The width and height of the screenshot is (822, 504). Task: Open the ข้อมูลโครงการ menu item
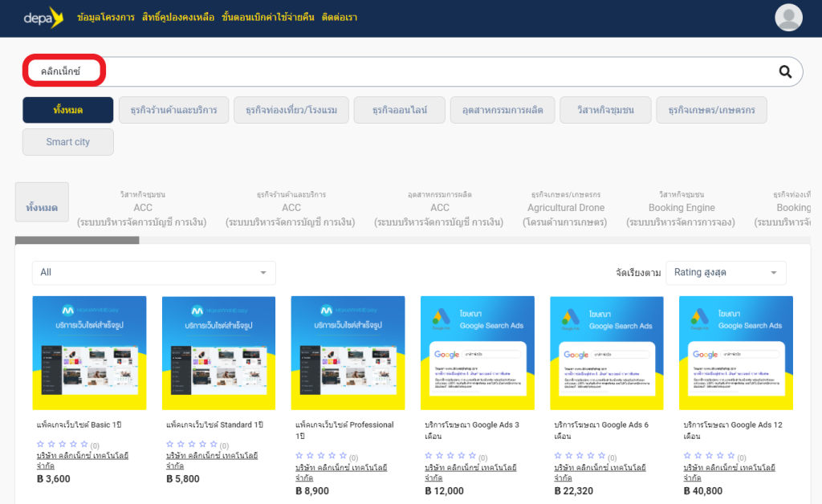pos(106,18)
